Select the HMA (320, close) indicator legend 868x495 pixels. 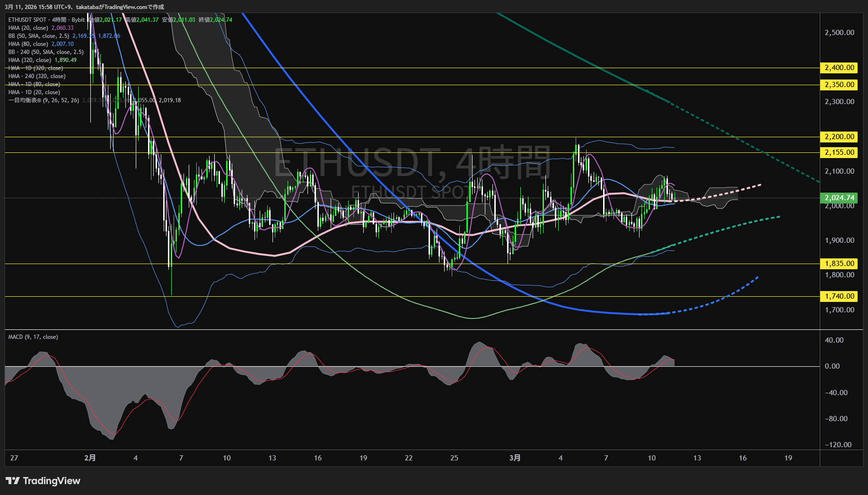point(30,60)
